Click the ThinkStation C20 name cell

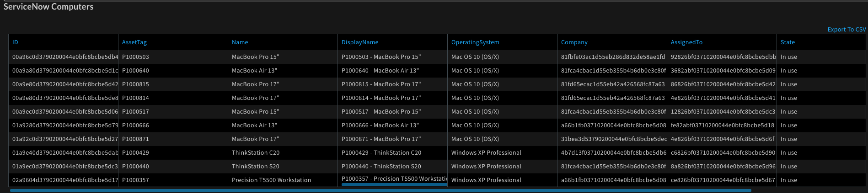pos(256,153)
